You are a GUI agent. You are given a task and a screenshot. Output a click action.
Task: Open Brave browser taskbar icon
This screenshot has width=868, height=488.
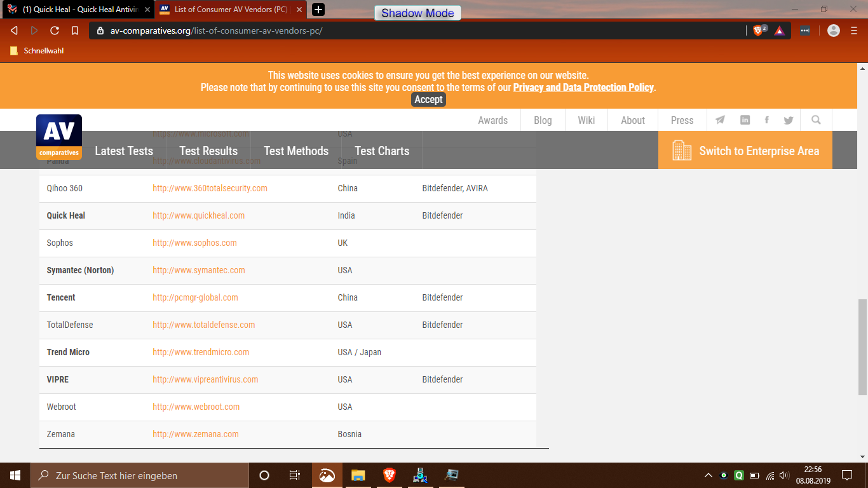pyautogui.click(x=389, y=475)
